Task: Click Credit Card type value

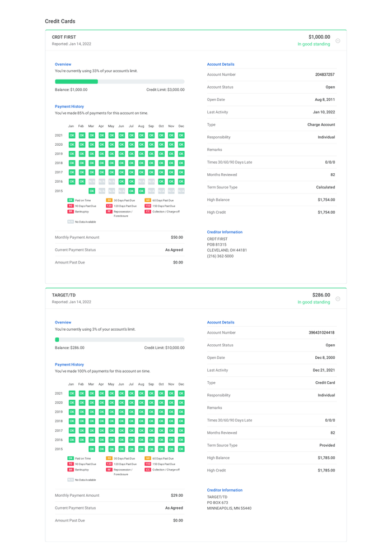Action: (x=325, y=383)
